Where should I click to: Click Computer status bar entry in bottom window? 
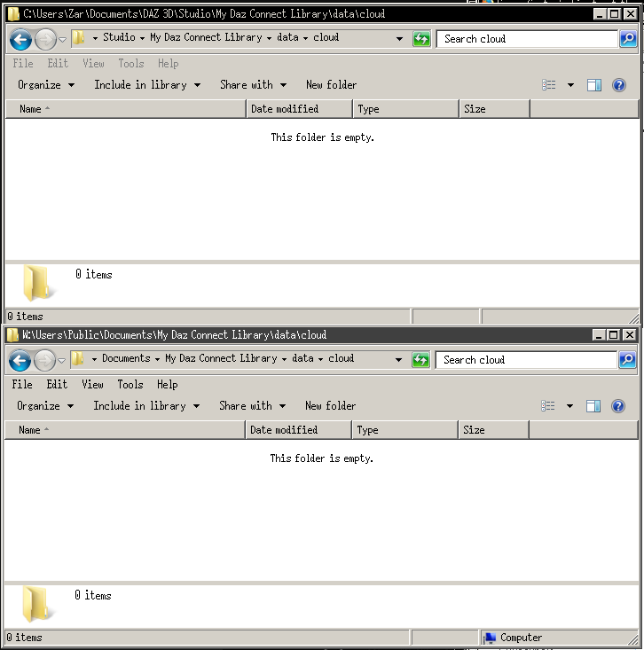[x=514, y=638]
